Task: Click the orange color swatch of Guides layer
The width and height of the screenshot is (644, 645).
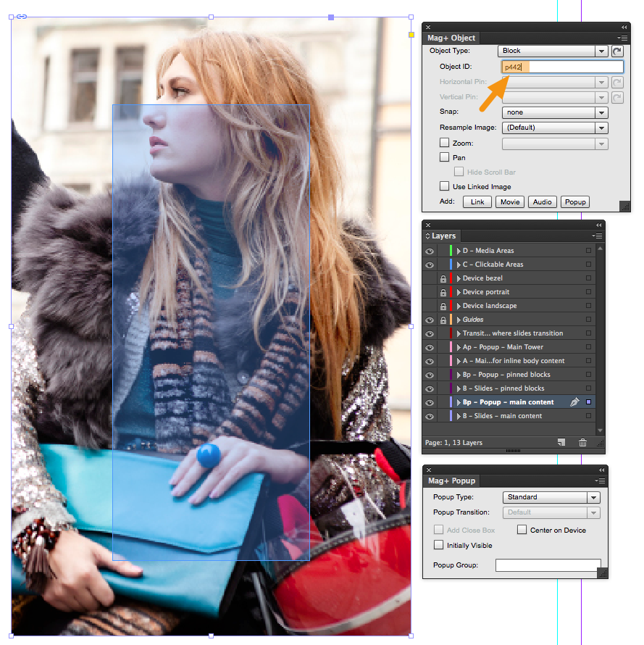Action: click(451, 320)
